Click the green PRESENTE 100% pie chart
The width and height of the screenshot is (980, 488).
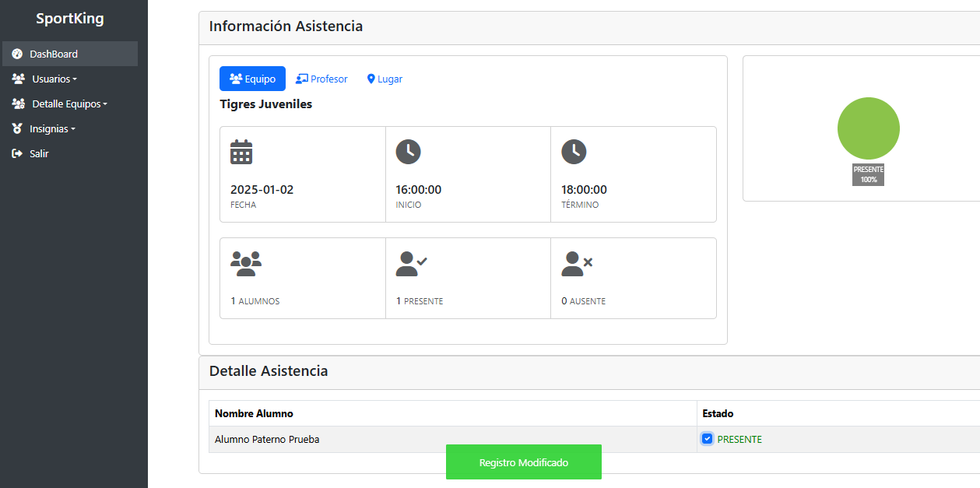pyautogui.click(x=868, y=128)
